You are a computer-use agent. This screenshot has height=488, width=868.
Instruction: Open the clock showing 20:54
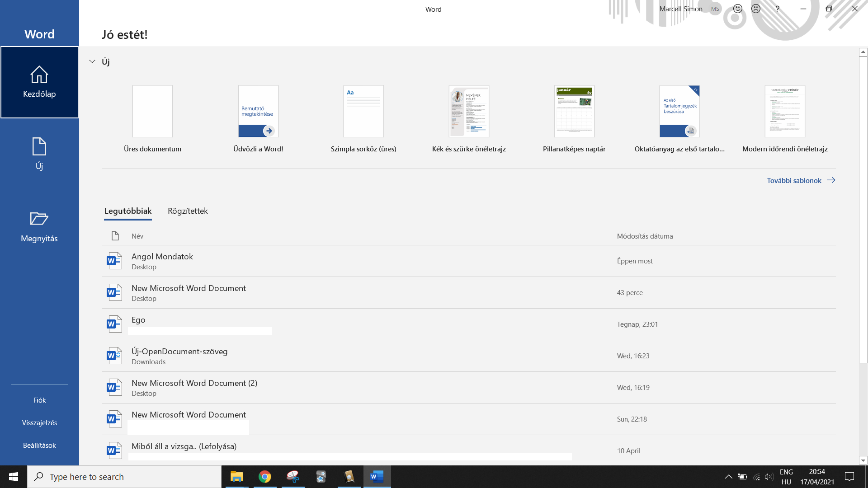tap(817, 477)
